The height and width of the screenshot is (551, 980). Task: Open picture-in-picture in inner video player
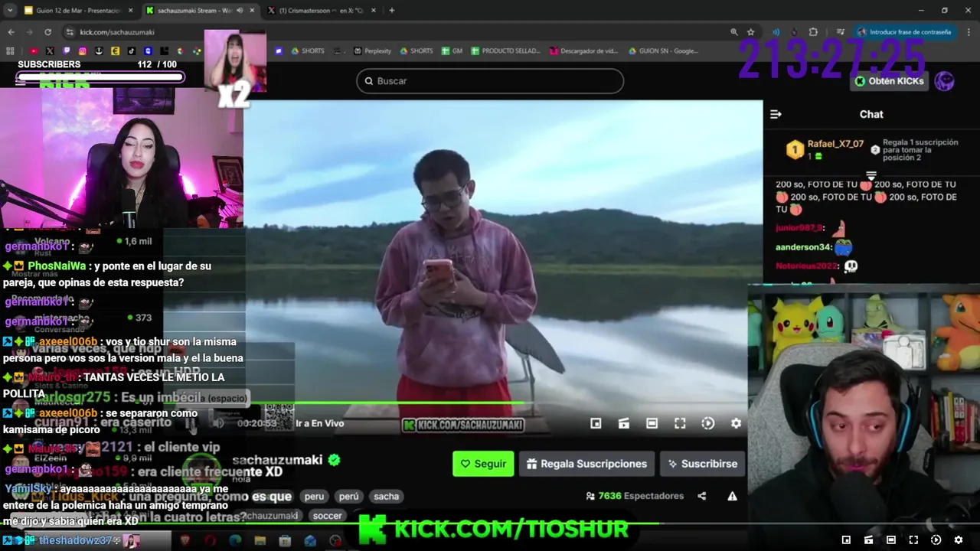coord(596,423)
